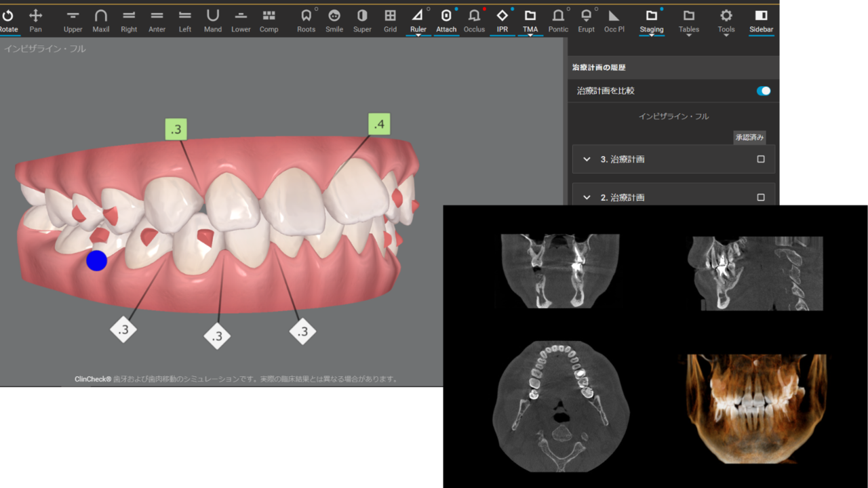Image resolution: width=868 pixels, height=488 pixels.
Task: Expand the 3. 治療計画 chevron
Action: tap(587, 159)
